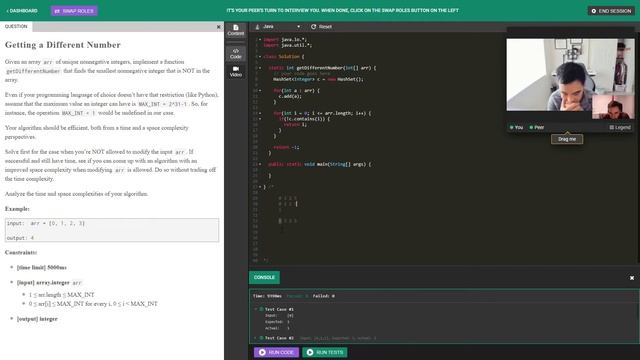Click the Swap Roles button
The height and width of the screenshot is (360, 640).
point(74,11)
